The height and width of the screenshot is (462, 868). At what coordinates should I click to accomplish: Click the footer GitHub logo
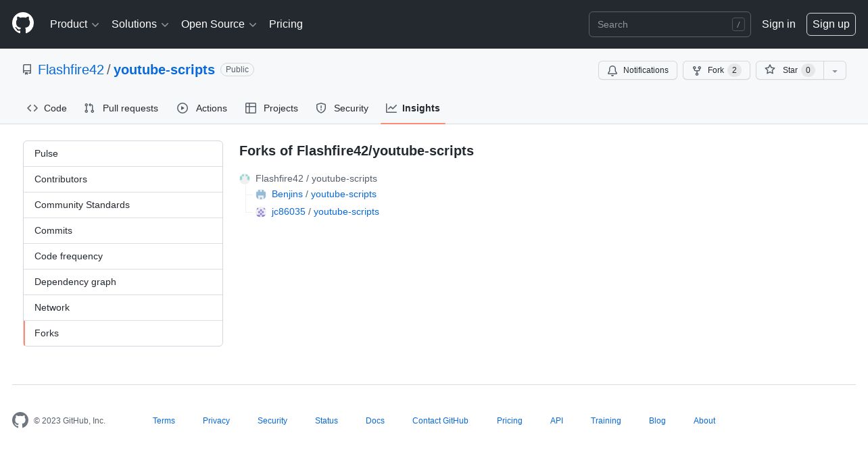(20, 420)
